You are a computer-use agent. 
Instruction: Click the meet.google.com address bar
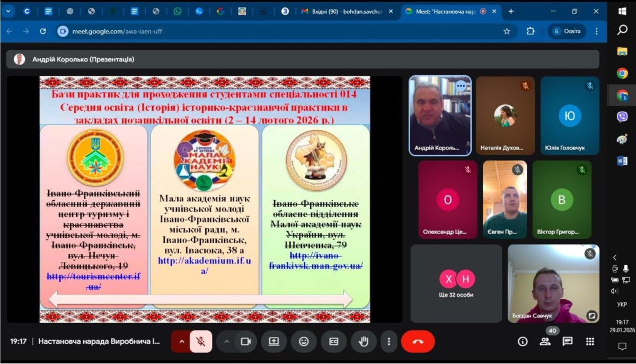[x=265, y=31]
